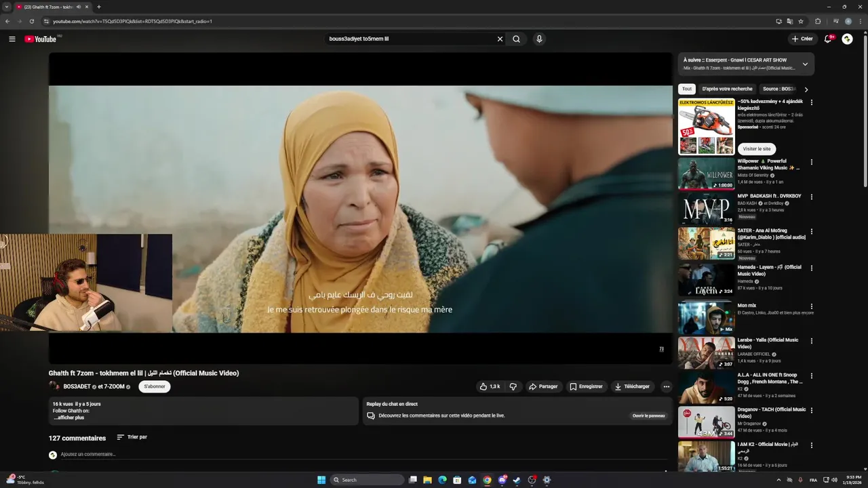
Task: Open A.L.A ALL IN ONE thumbnail
Action: click(x=707, y=388)
